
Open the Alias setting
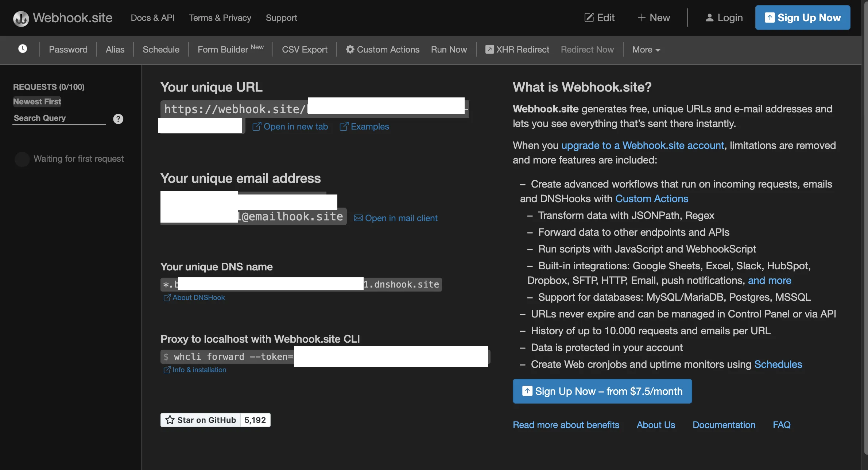click(115, 49)
